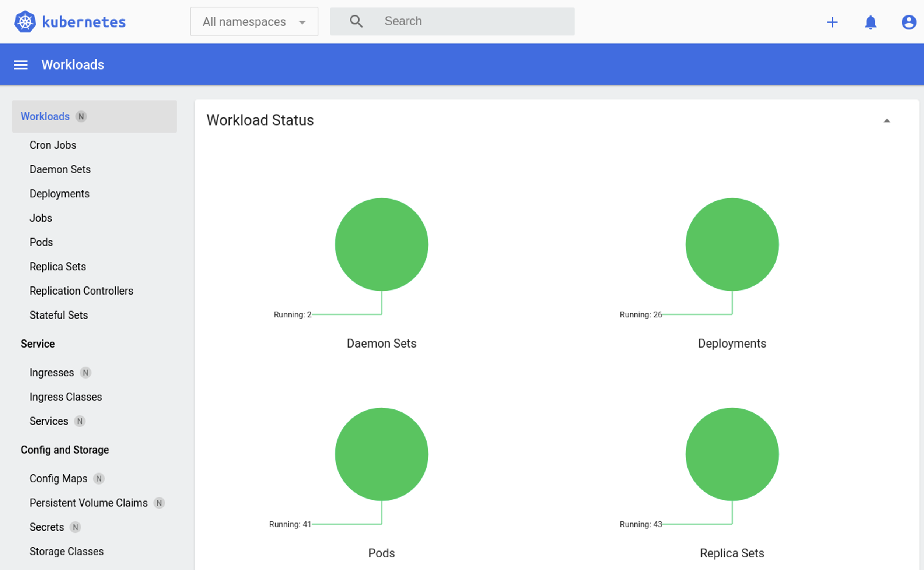Collapse the Workload Status card
The width and height of the screenshot is (924, 570).
[x=887, y=121]
